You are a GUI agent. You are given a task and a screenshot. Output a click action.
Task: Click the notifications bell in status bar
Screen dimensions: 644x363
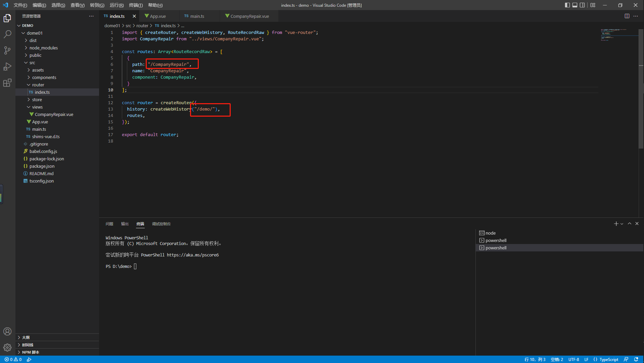[636, 359]
